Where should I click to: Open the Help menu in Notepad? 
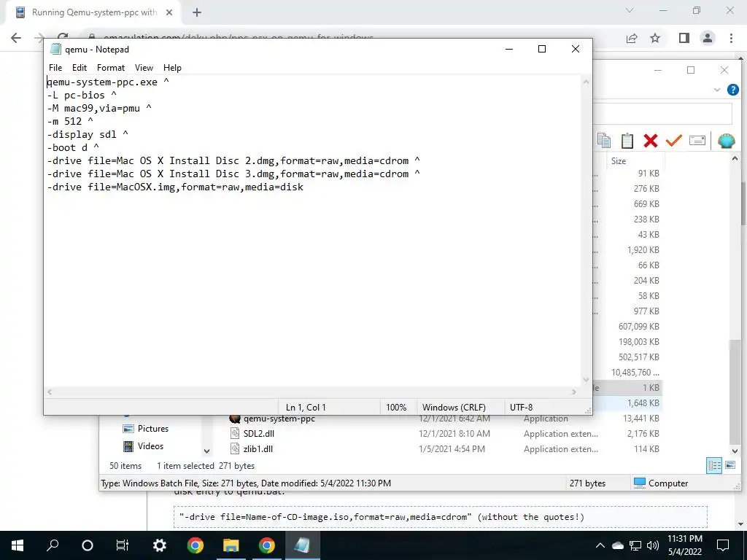pos(172,68)
